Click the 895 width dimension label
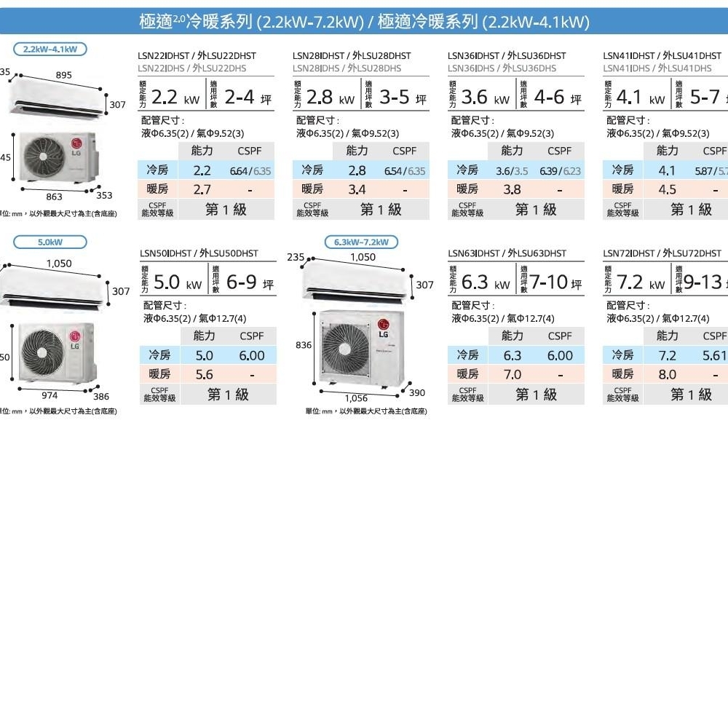Image resolution: width=728 pixels, height=728 pixels. (x=63, y=75)
